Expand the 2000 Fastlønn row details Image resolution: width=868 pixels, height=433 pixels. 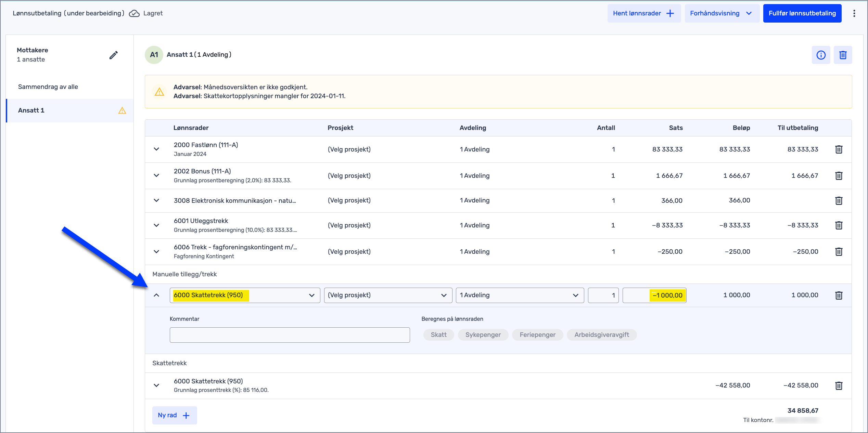(156, 149)
